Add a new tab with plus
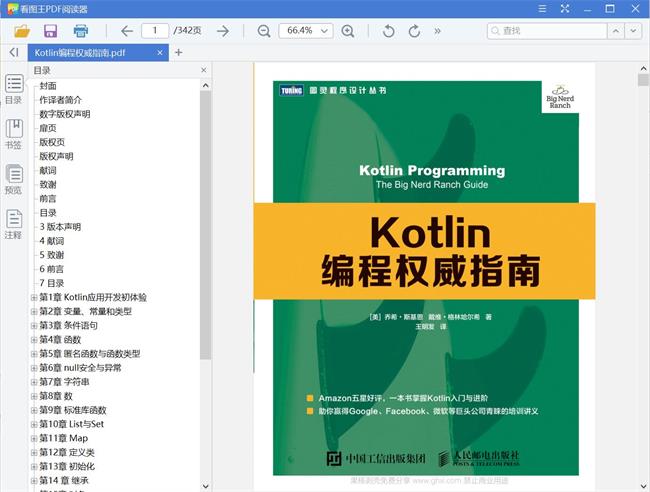 pos(179,52)
